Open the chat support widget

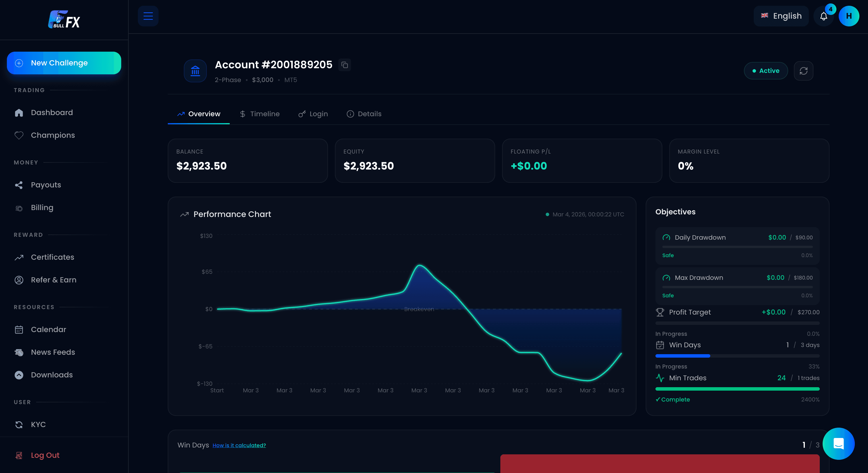click(839, 444)
